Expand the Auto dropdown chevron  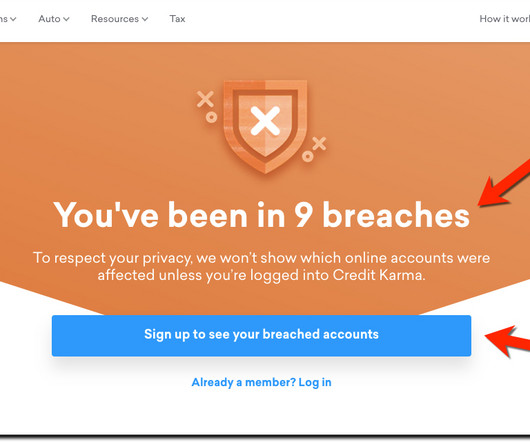(66, 19)
